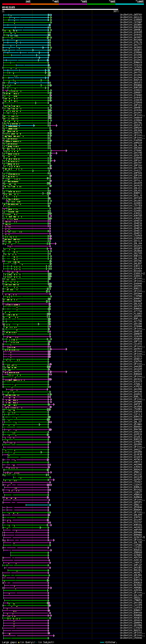Click UniRef100_C5NKF6 label
Screen dimensions: 146x644
(x=131, y=600)
